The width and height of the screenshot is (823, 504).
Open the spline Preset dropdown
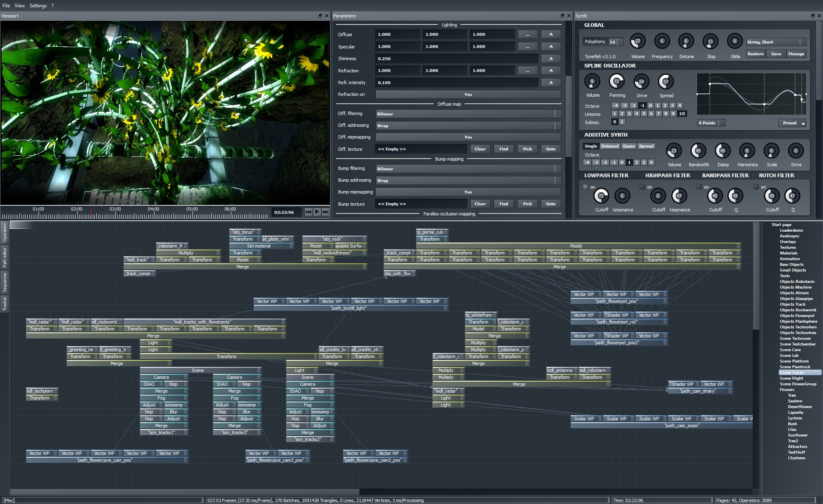(x=793, y=123)
